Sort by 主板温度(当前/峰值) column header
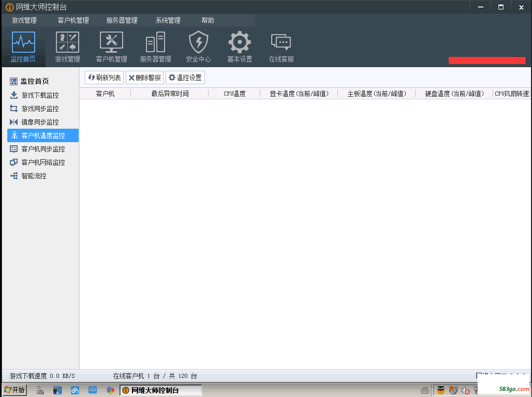 coord(377,94)
